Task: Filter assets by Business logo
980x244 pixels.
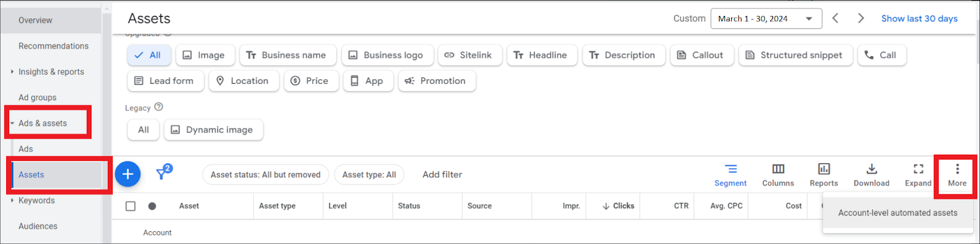Action: [387, 55]
